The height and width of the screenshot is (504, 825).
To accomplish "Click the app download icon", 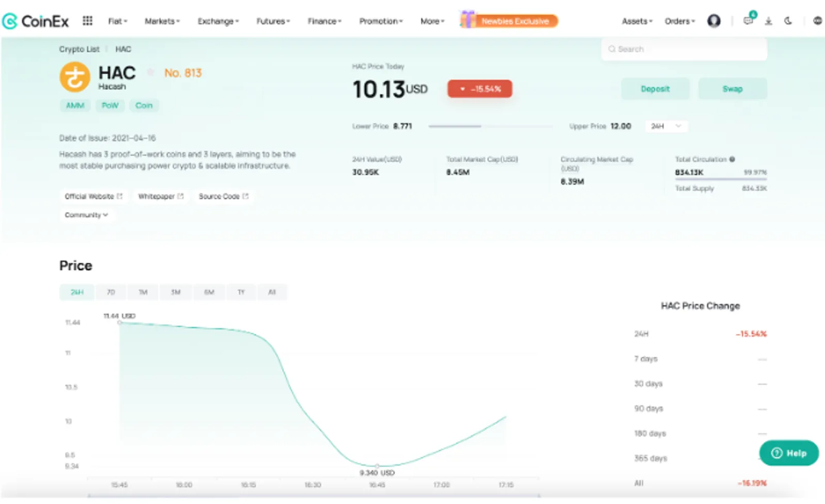I will click(768, 21).
